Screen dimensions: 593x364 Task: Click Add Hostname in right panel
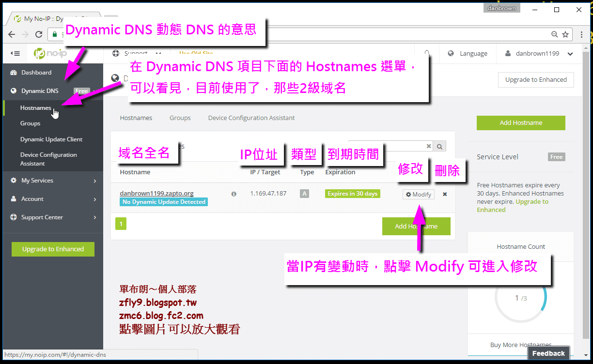[521, 123]
